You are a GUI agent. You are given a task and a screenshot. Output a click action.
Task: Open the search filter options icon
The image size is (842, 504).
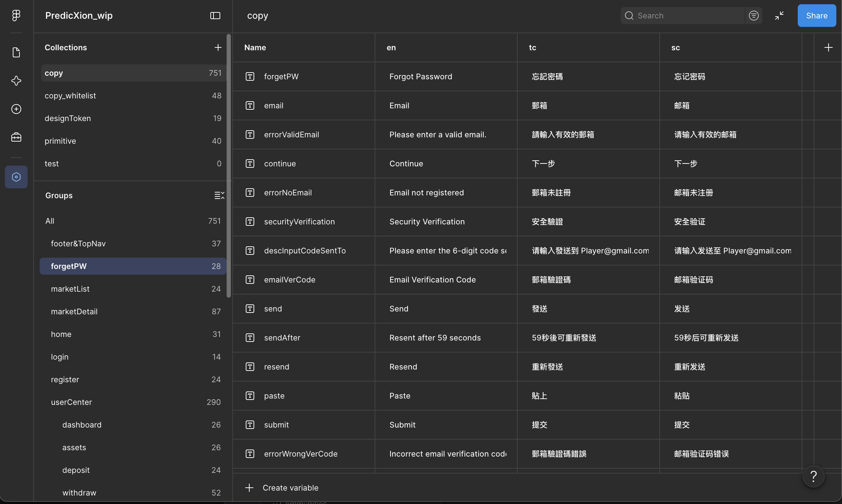754,16
